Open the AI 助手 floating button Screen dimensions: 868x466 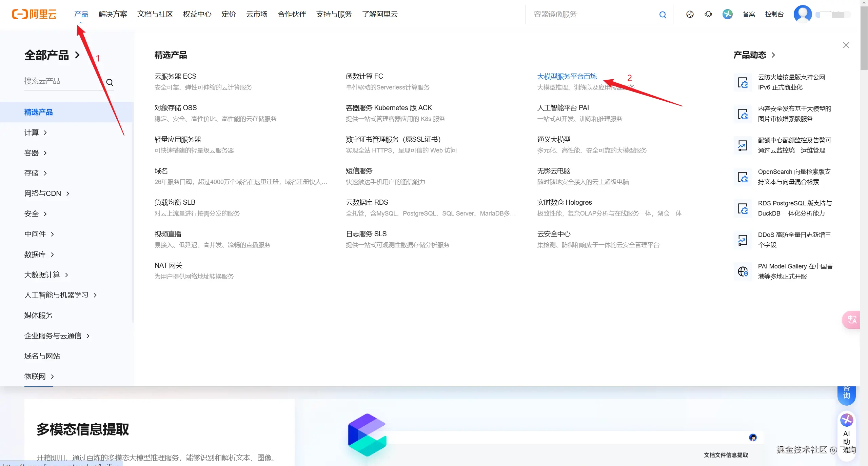click(846, 434)
